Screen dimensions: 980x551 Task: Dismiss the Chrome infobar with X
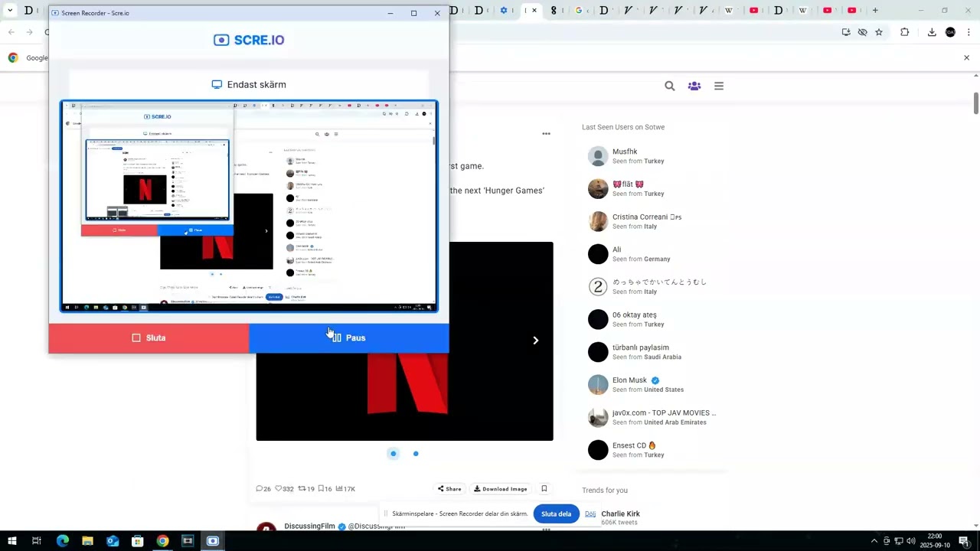[x=966, y=57]
